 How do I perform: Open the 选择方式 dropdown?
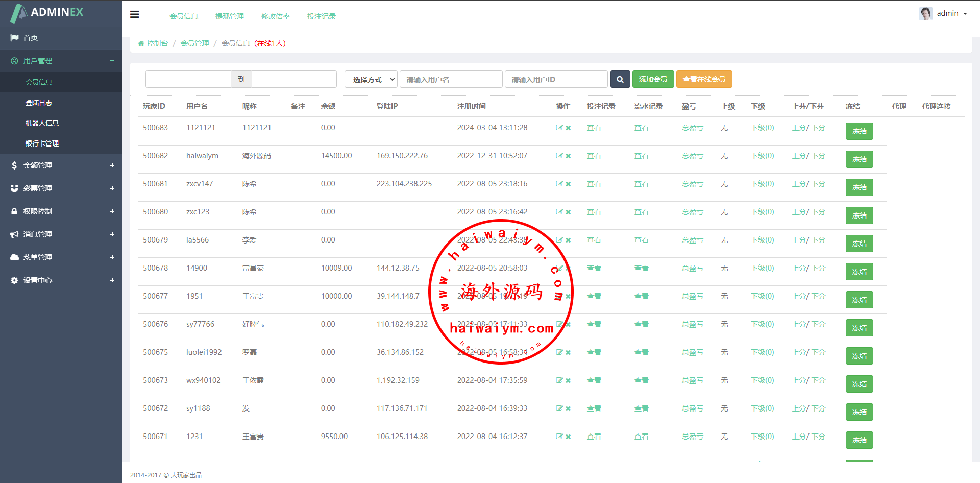371,79
